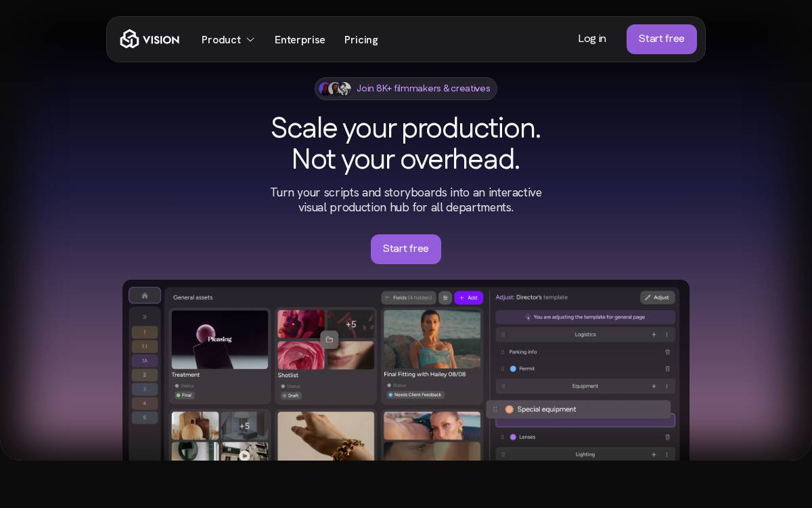Click the Parking info field label
The image size is (812, 508).
[x=523, y=352]
